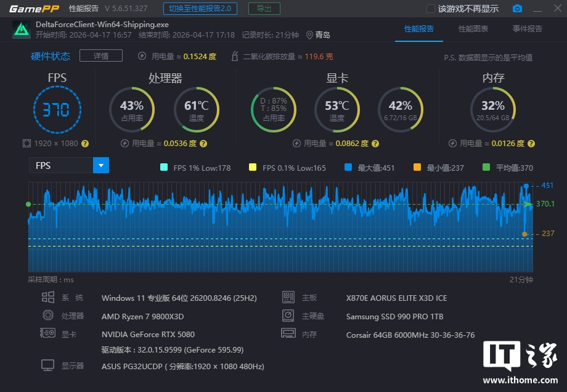Click the camera screenshot icon
The image size is (567, 392).
point(517,9)
